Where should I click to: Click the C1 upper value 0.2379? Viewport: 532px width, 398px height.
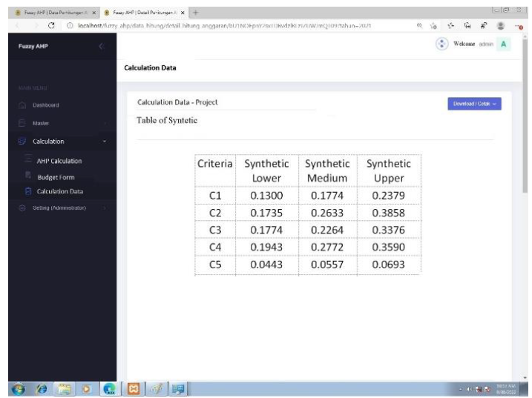pos(389,196)
